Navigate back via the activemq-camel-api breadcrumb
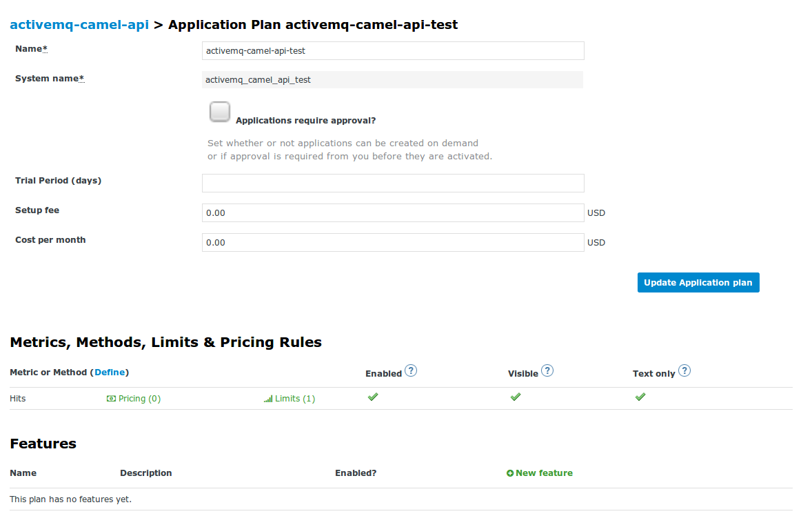The height and width of the screenshot is (516, 812). coord(79,24)
